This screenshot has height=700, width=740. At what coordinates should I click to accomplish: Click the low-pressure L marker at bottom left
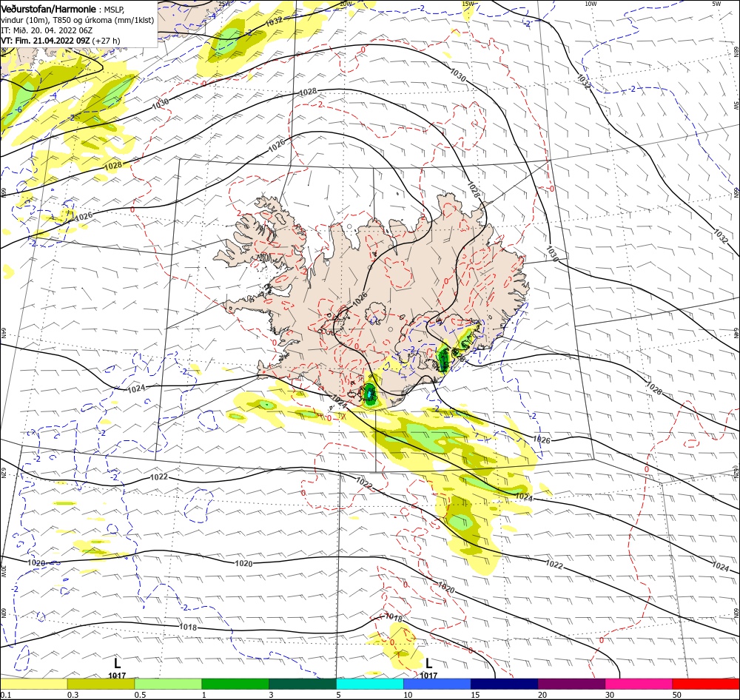(118, 663)
